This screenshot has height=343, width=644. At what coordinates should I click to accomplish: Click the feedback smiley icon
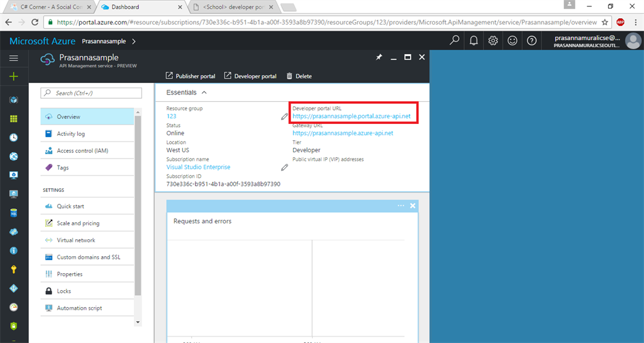512,40
